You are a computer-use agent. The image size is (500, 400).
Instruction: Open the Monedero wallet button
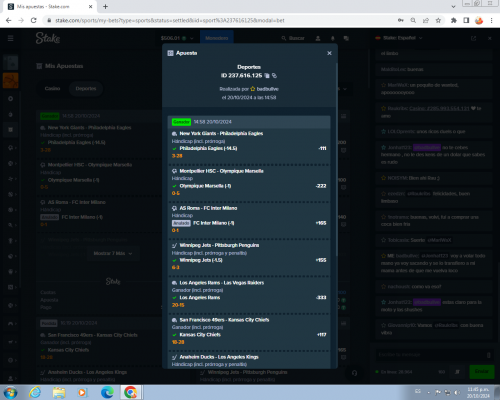[x=217, y=38]
